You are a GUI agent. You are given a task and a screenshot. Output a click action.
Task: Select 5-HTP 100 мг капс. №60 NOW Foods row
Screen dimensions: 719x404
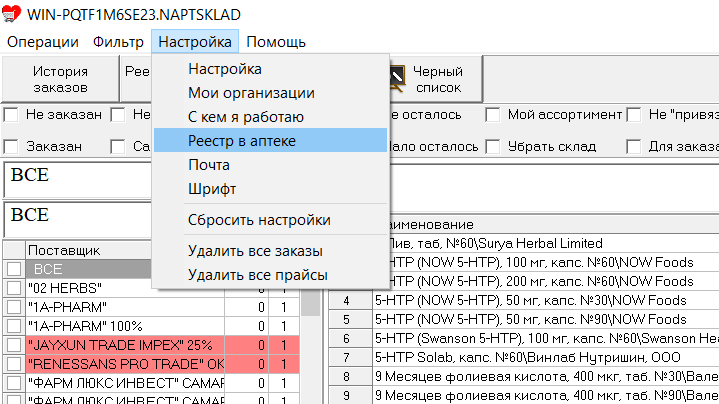(x=554, y=262)
